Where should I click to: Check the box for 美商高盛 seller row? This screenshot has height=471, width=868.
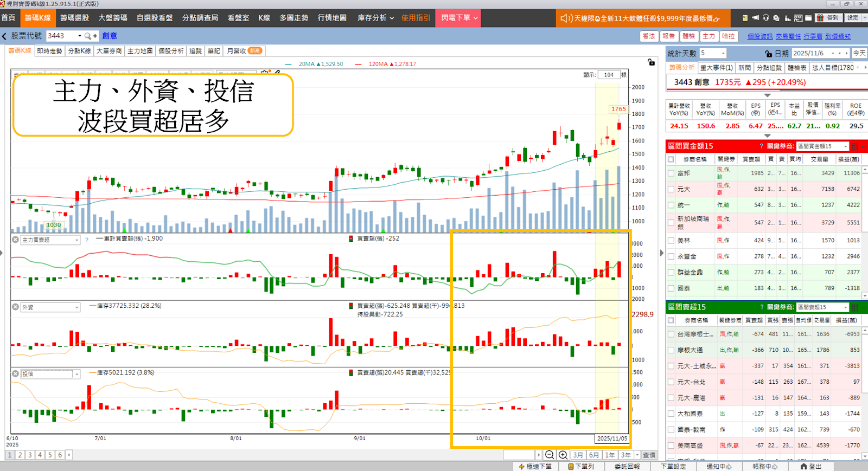coord(671,446)
